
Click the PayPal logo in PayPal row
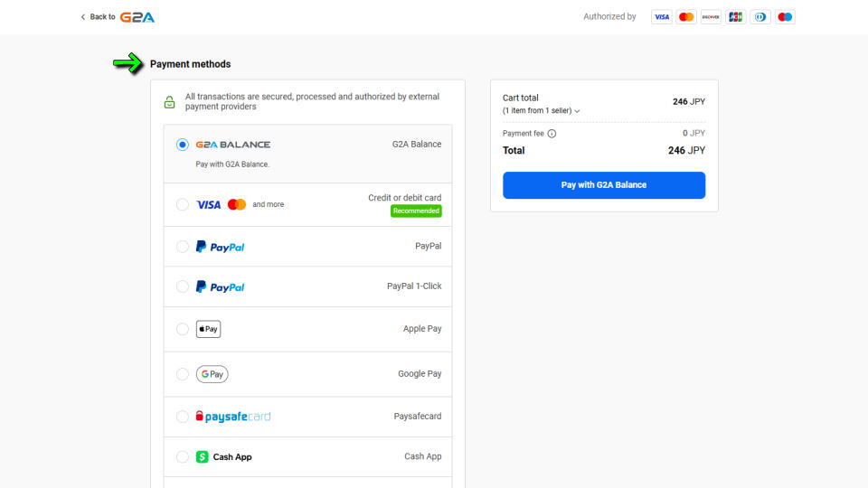(221, 247)
